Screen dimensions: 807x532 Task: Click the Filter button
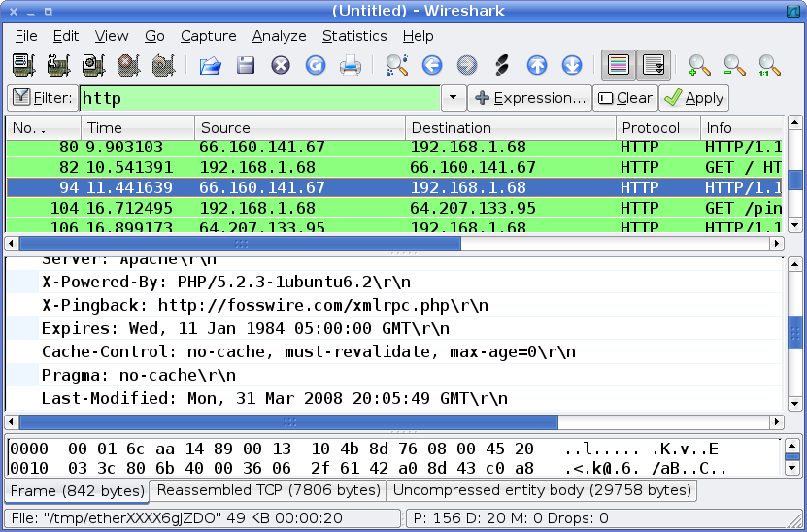pos(42,98)
